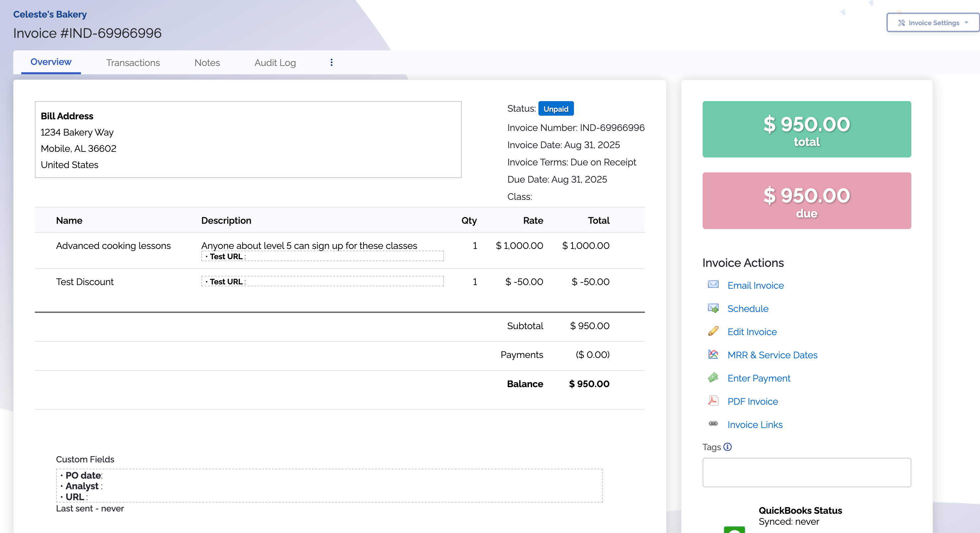Open the Notes tab
The height and width of the screenshot is (533, 980).
pyautogui.click(x=207, y=63)
